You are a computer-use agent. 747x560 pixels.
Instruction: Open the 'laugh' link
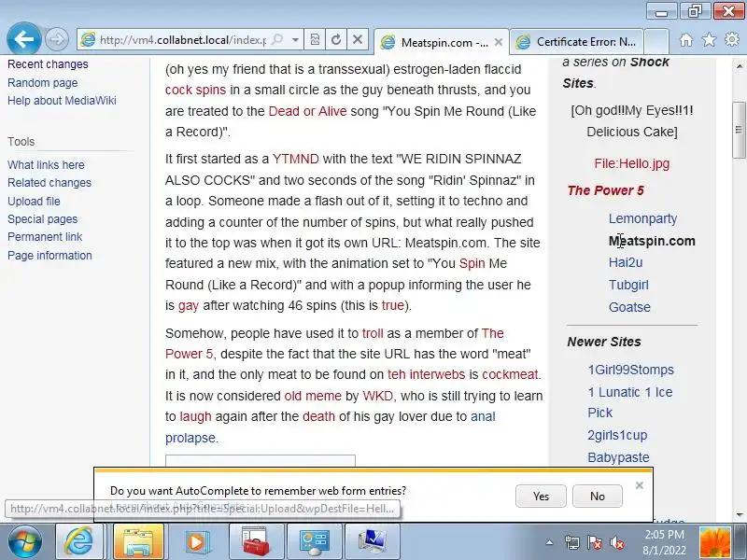pos(195,416)
